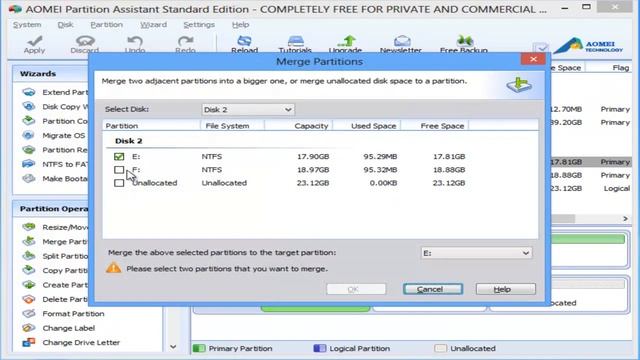Click the Make Bootable media icon
This screenshot has width=640, height=360.
point(29,178)
